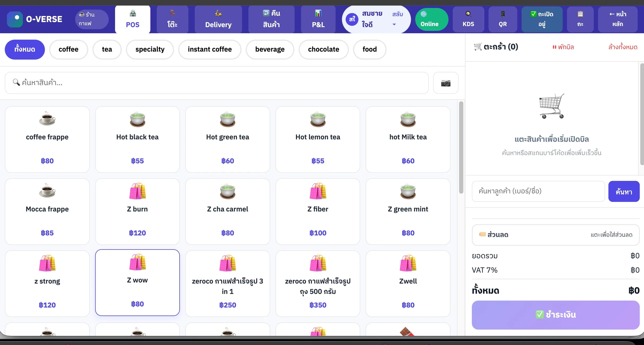Viewport: 644px width, 345px height.
Task: Add zeroco ถุง 500 กรัม product
Action: click(318, 284)
